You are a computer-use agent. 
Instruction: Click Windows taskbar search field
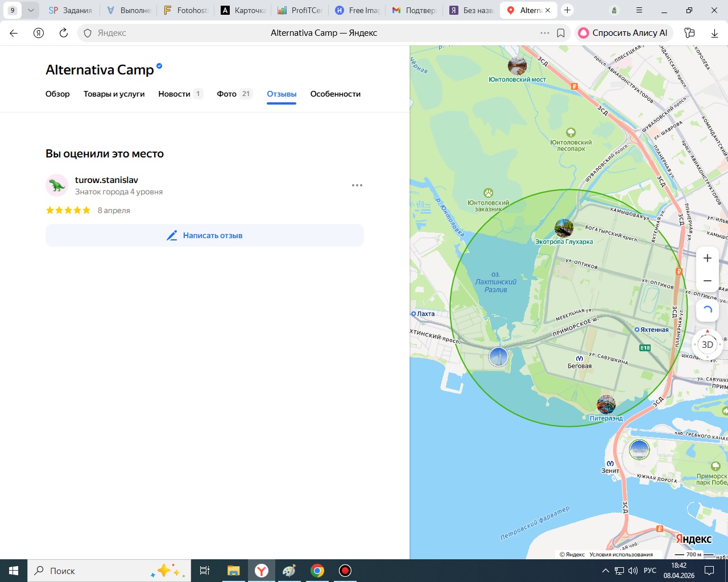click(x=108, y=571)
